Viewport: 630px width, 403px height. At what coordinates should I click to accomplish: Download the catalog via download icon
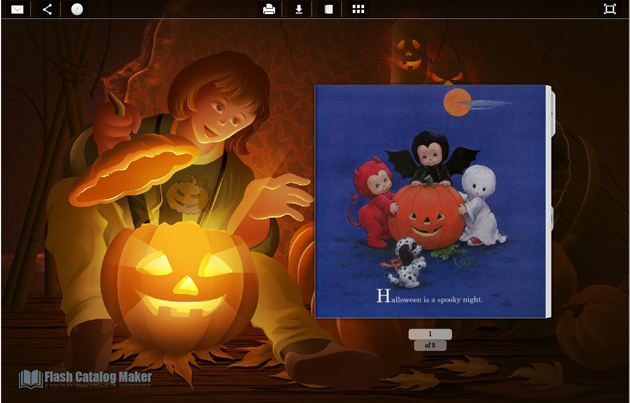(x=299, y=9)
